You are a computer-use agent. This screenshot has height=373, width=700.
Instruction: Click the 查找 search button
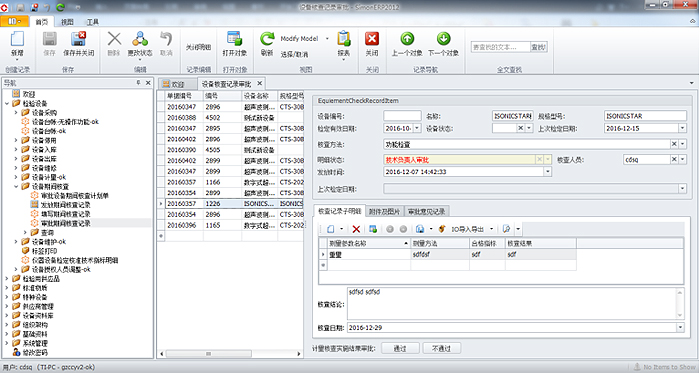pyautogui.click(x=538, y=47)
